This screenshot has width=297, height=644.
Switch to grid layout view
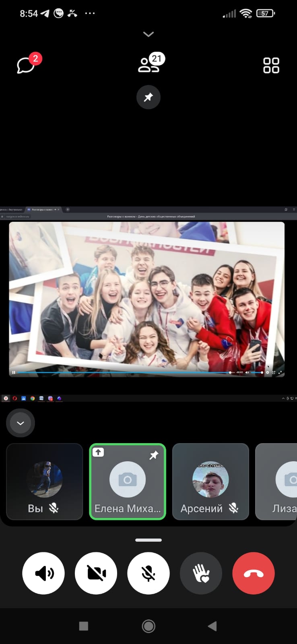pyautogui.click(x=271, y=65)
